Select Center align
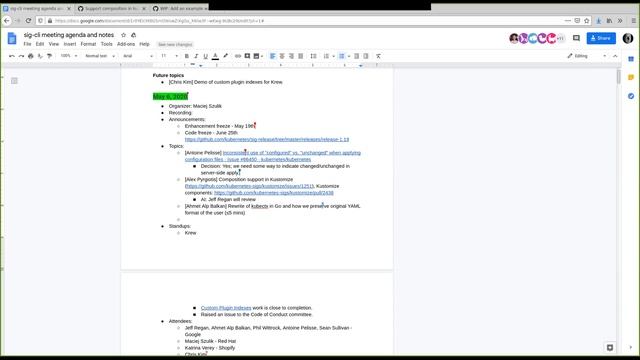The image size is (640, 360). coord(282,56)
